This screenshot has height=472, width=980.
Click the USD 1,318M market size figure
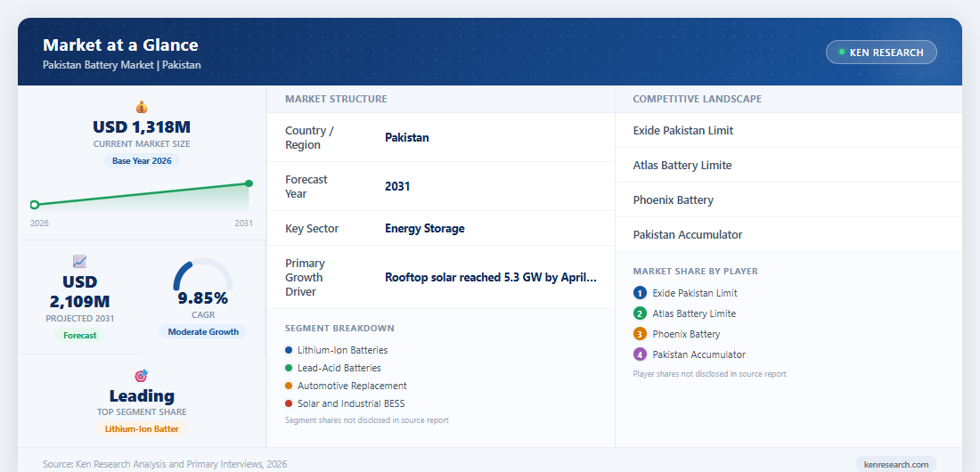142,127
